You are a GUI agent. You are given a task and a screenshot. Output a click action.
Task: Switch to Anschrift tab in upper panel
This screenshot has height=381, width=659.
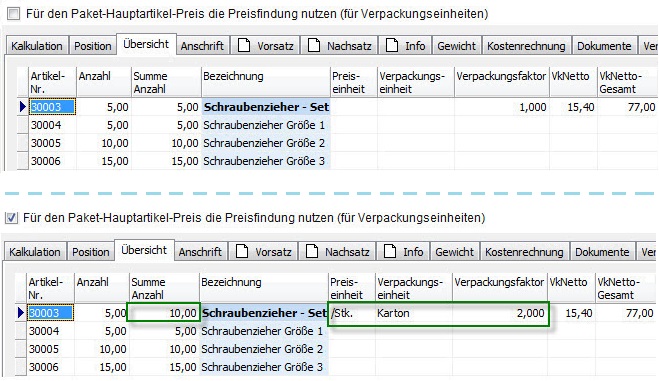pos(202,46)
